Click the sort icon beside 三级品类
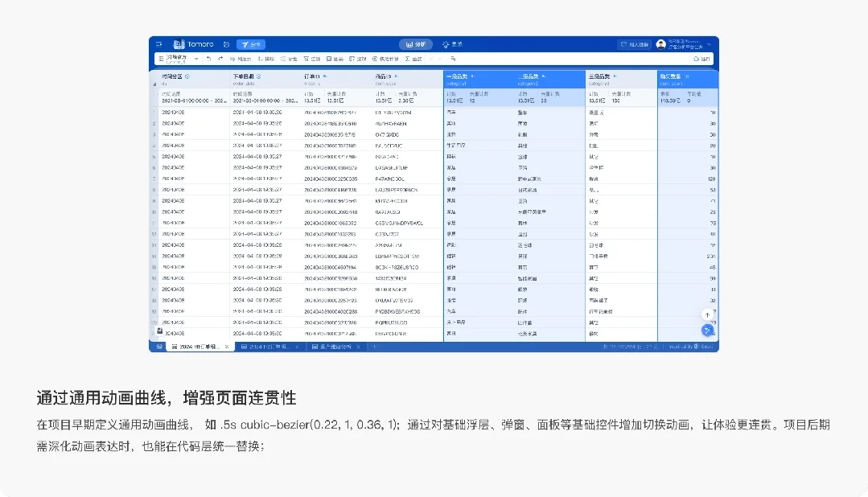The width and height of the screenshot is (868, 497). pyautogui.click(x=615, y=76)
